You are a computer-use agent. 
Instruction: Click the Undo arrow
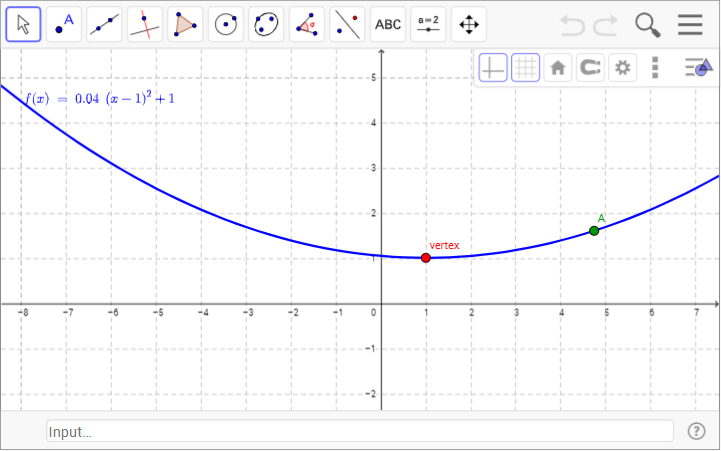click(572, 25)
